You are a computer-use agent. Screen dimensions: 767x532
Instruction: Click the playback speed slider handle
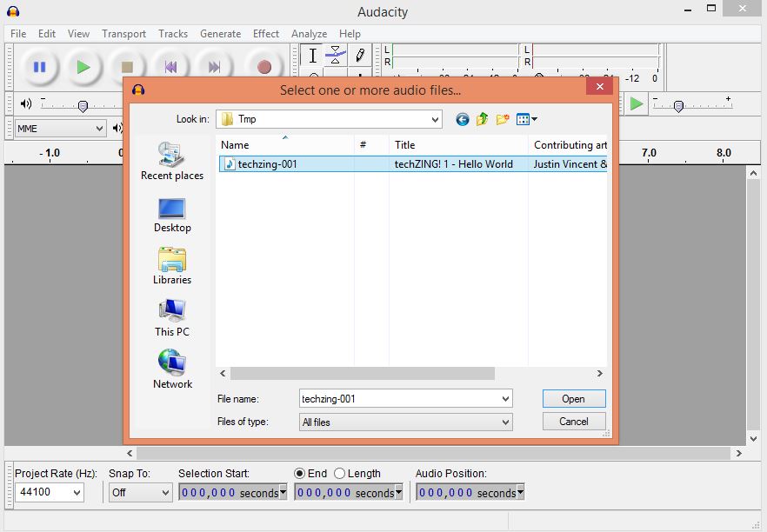point(678,106)
